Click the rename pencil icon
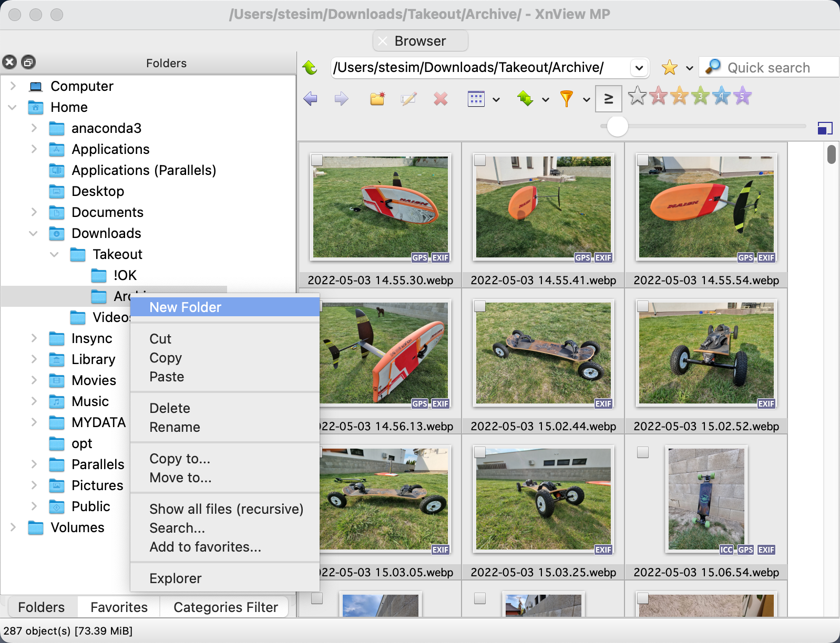Viewport: 840px width, 643px height. (408, 99)
